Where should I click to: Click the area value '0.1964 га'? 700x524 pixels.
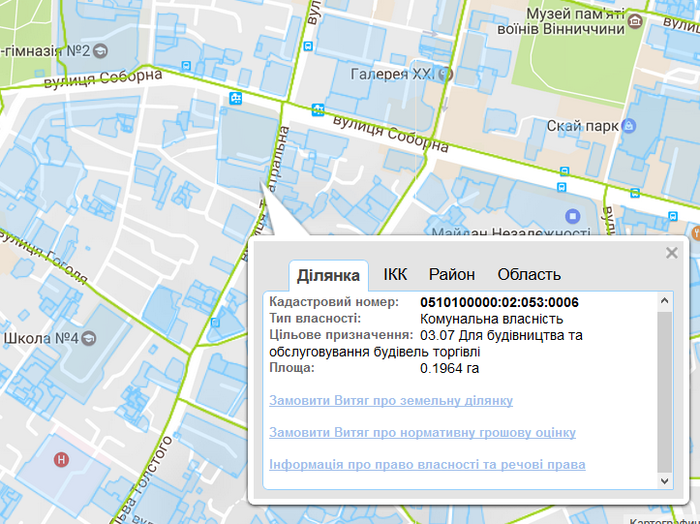coord(450,368)
